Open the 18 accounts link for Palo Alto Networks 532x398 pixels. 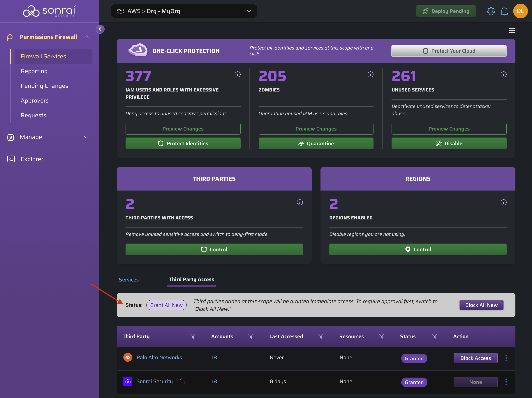click(x=214, y=357)
